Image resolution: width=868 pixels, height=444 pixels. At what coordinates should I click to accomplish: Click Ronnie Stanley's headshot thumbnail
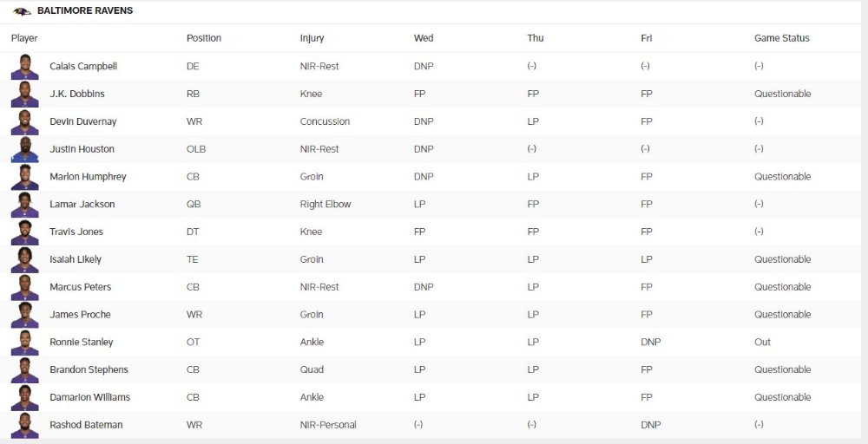click(x=25, y=343)
